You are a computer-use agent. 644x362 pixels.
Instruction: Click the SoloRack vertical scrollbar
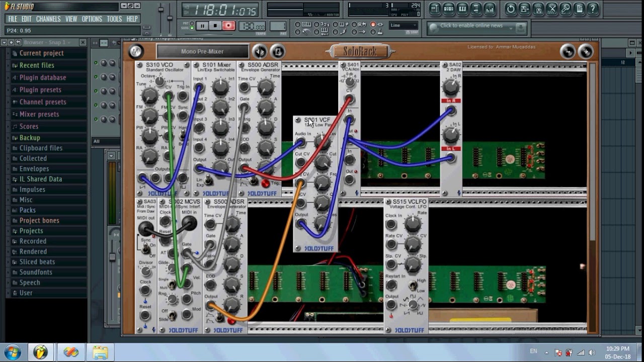(x=592, y=151)
